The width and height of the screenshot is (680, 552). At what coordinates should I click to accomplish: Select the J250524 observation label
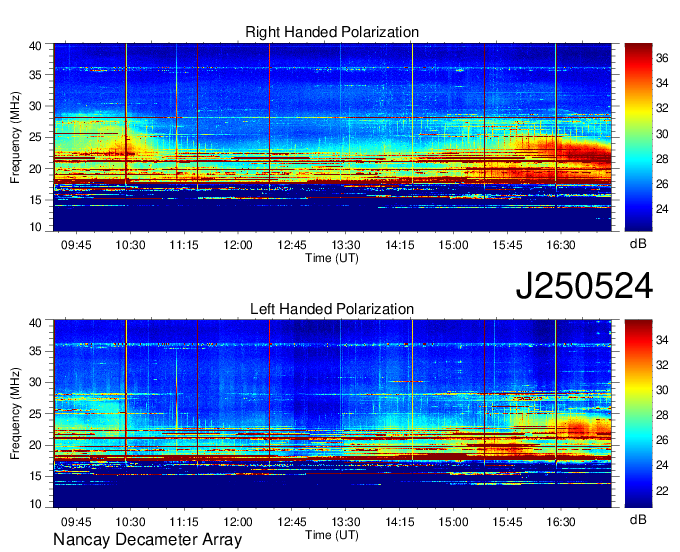(x=584, y=286)
